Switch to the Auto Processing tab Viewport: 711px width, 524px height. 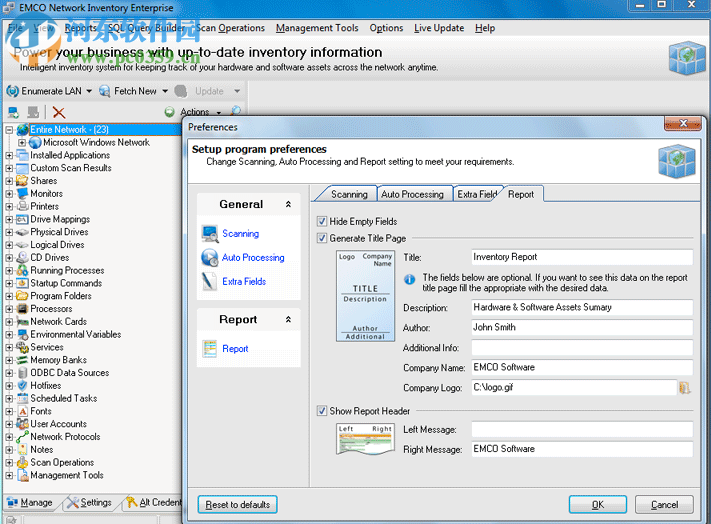point(412,194)
